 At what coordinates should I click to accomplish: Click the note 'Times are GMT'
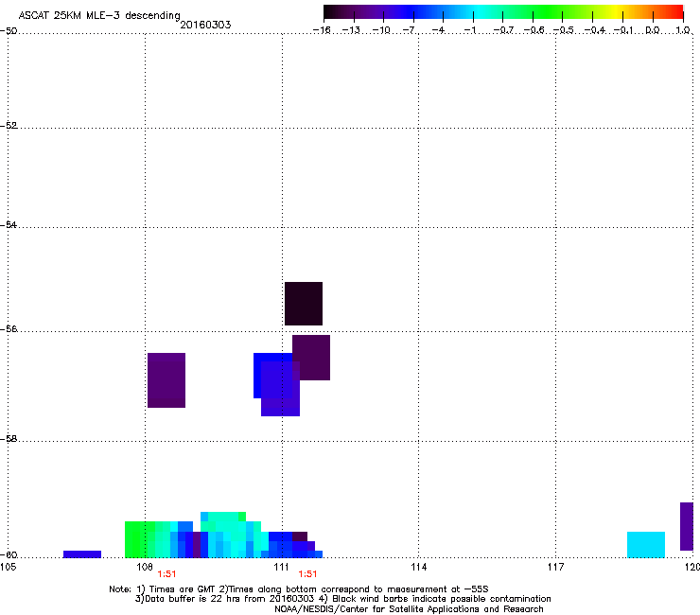tap(183, 589)
